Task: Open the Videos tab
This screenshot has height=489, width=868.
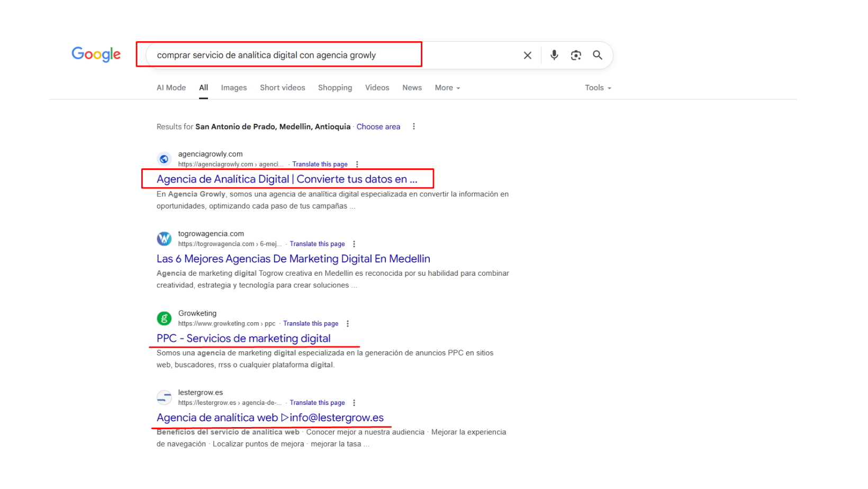Action: (x=377, y=88)
